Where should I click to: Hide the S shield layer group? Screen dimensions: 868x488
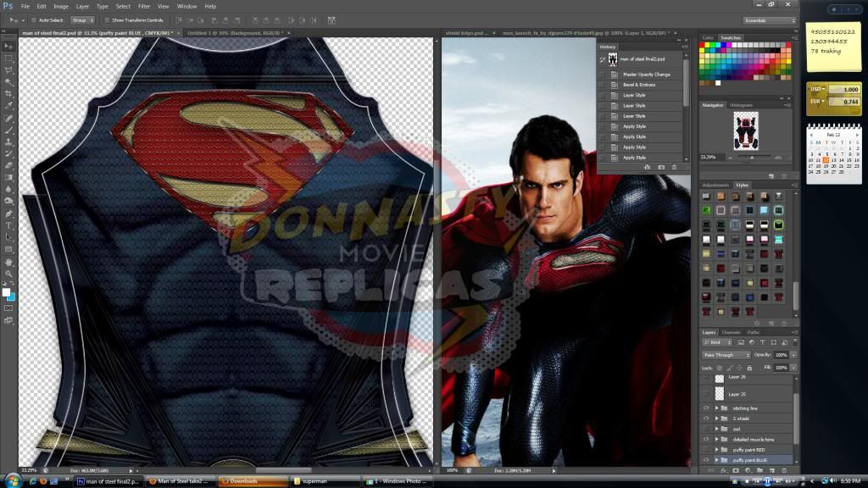click(x=706, y=419)
